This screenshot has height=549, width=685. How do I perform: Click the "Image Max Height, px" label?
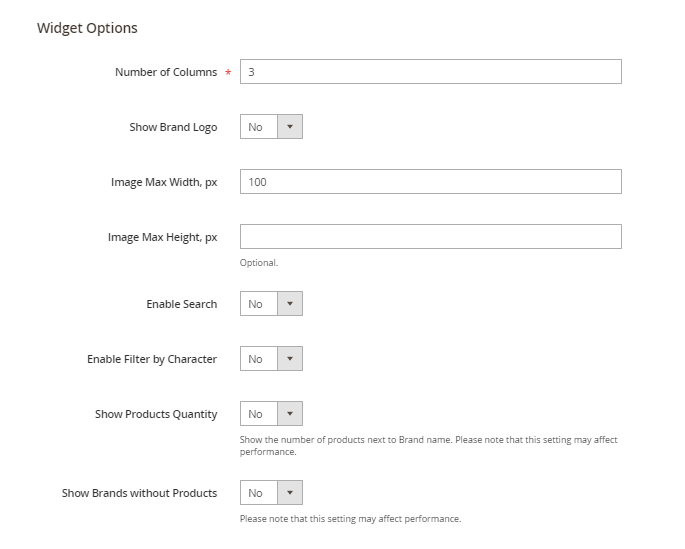click(162, 237)
